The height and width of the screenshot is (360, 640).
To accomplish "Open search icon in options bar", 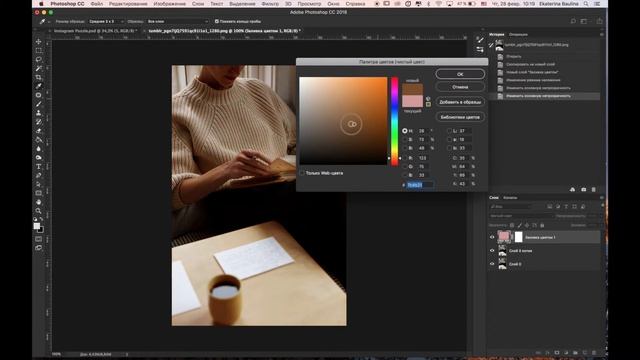I will point(573,21).
